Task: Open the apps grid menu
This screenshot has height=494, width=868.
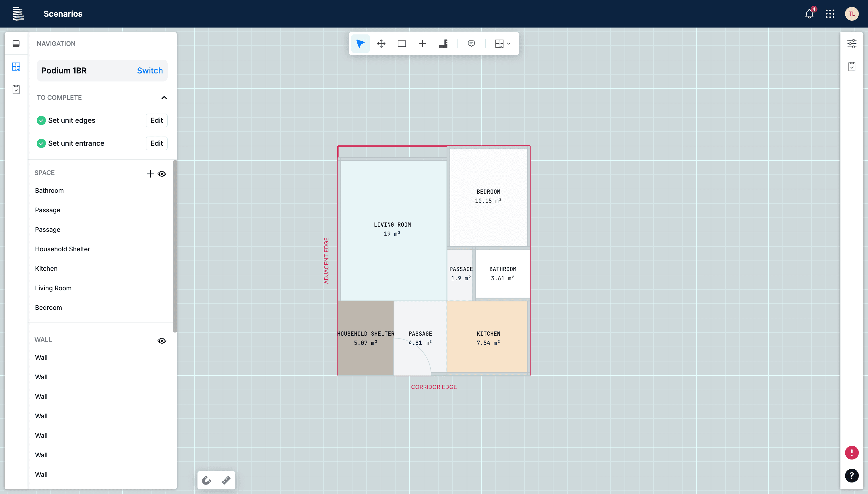Action: click(x=830, y=14)
